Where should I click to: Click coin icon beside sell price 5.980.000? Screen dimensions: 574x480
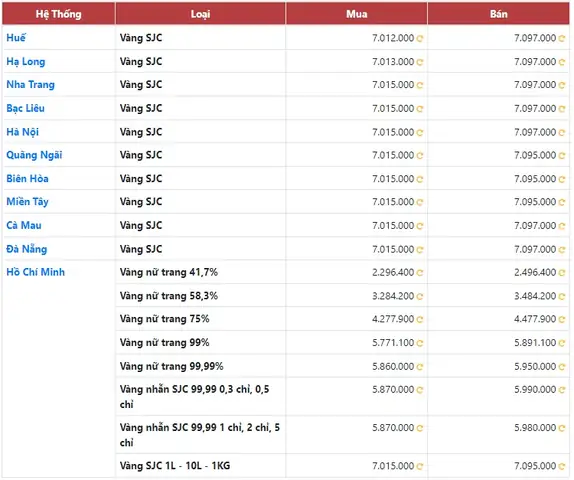(x=562, y=428)
